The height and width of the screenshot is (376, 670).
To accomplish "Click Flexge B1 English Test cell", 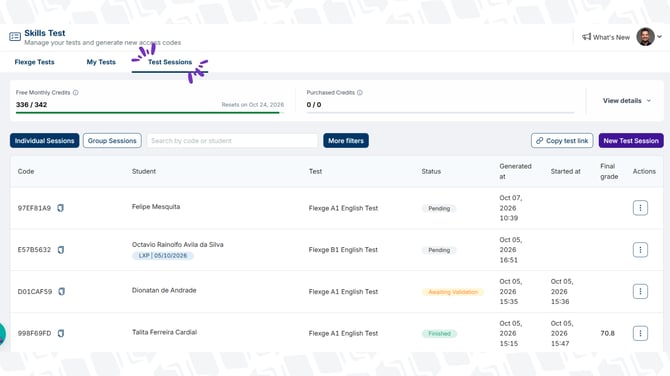I will tap(343, 250).
